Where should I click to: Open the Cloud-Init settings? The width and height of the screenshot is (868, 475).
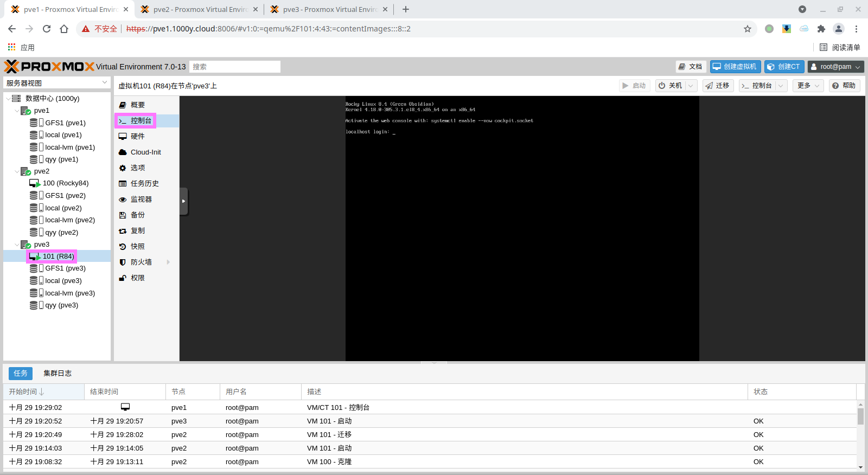coord(145,152)
